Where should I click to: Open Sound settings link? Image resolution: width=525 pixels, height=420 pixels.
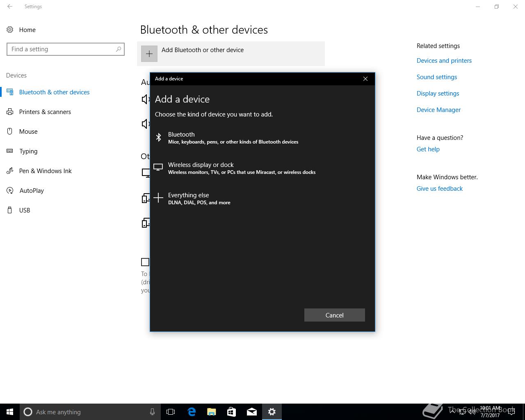point(437,77)
